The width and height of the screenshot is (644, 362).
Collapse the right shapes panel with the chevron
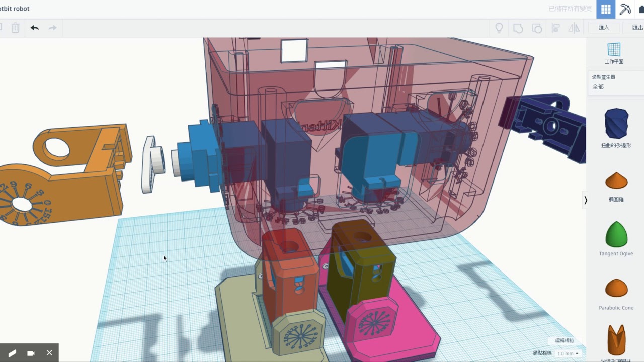point(586,200)
